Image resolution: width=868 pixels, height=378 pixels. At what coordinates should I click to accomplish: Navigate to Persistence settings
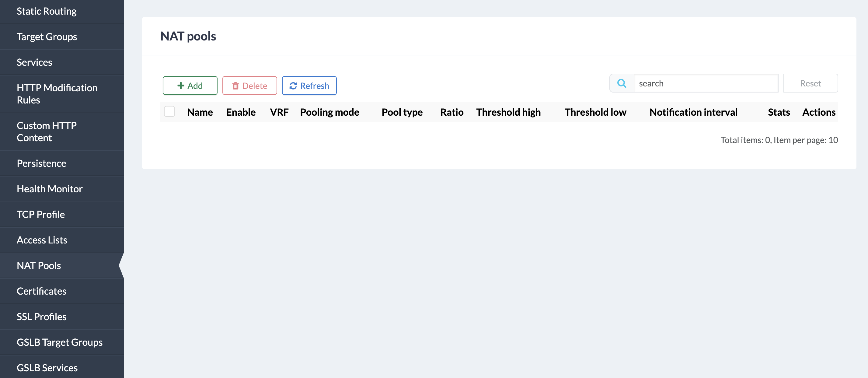tap(41, 163)
